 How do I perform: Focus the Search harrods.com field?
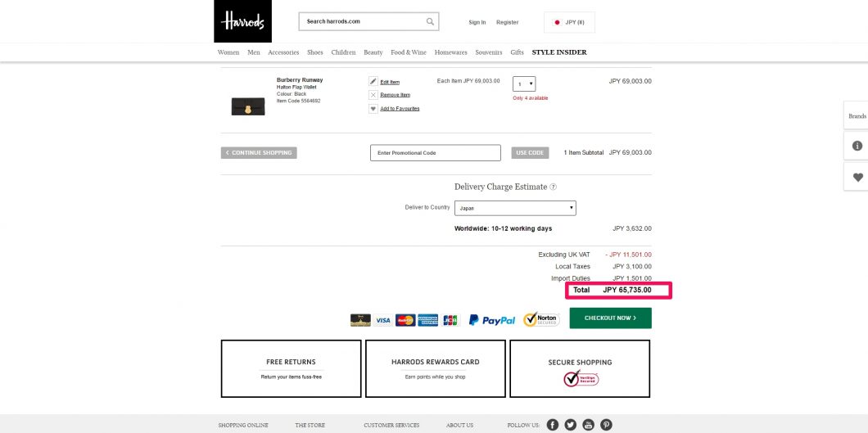pos(368,21)
